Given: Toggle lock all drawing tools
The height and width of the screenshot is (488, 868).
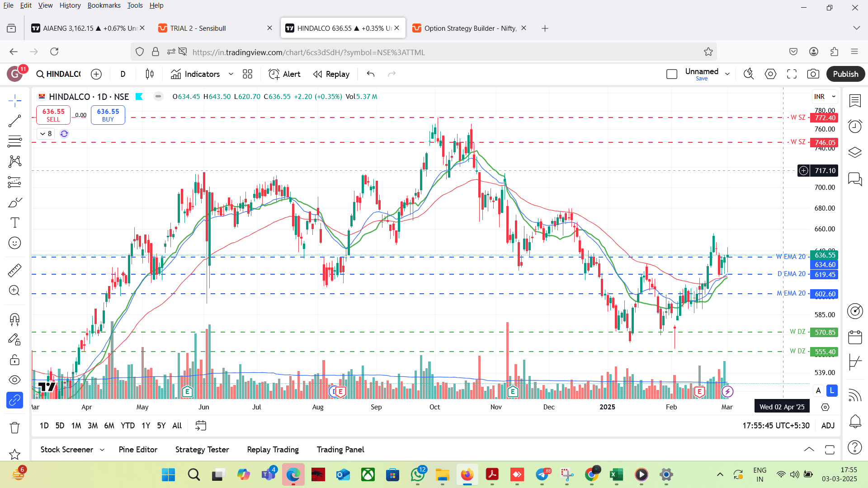Looking at the screenshot, I should [x=14, y=360].
